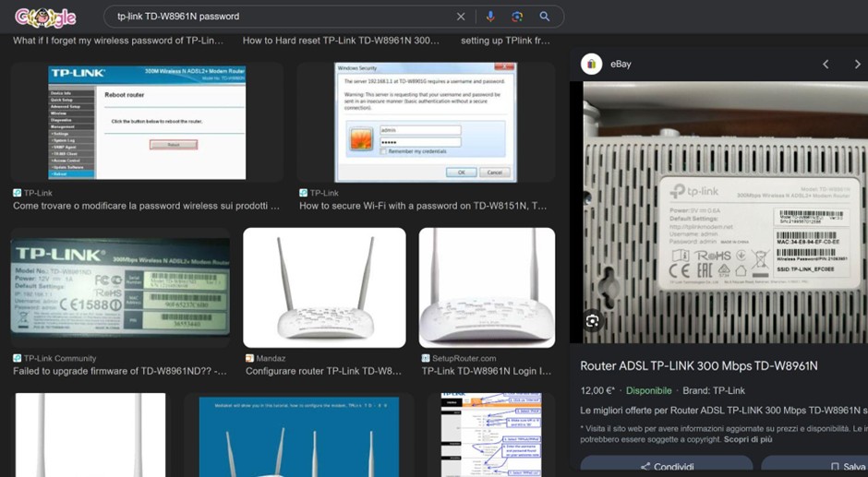Open the Mandaz white router image

324,287
